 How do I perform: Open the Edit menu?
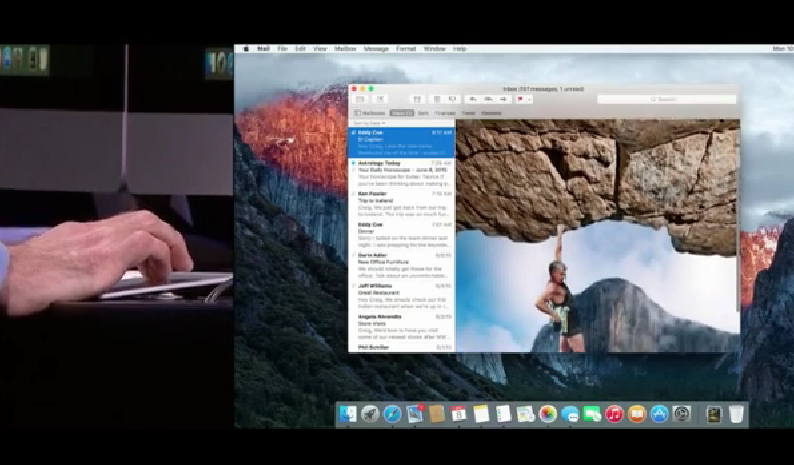tap(300, 49)
